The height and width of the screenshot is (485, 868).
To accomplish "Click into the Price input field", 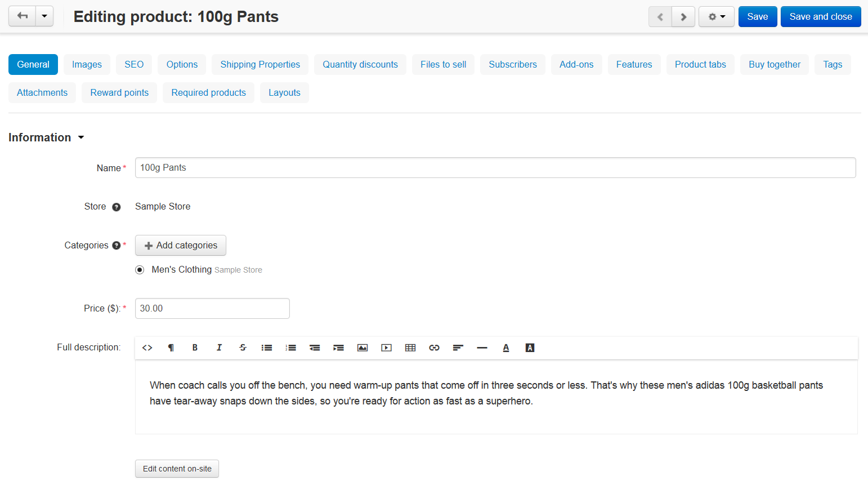I will 212,308.
